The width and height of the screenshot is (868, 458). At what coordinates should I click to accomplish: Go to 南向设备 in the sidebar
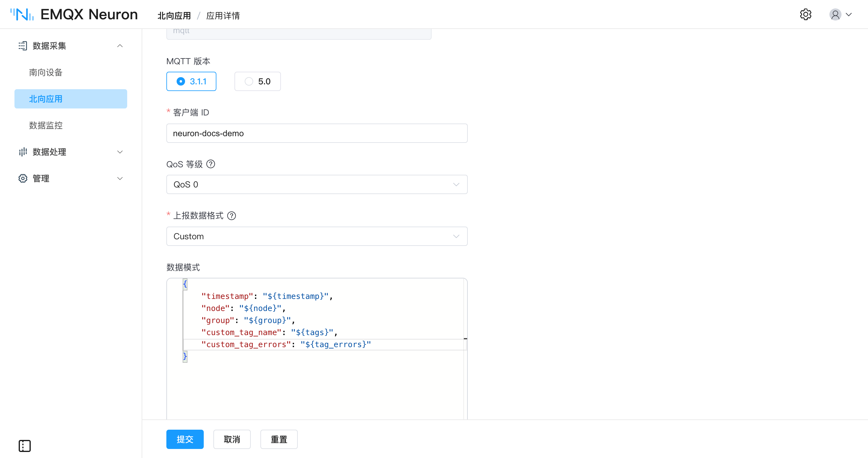(x=46, y=72)
